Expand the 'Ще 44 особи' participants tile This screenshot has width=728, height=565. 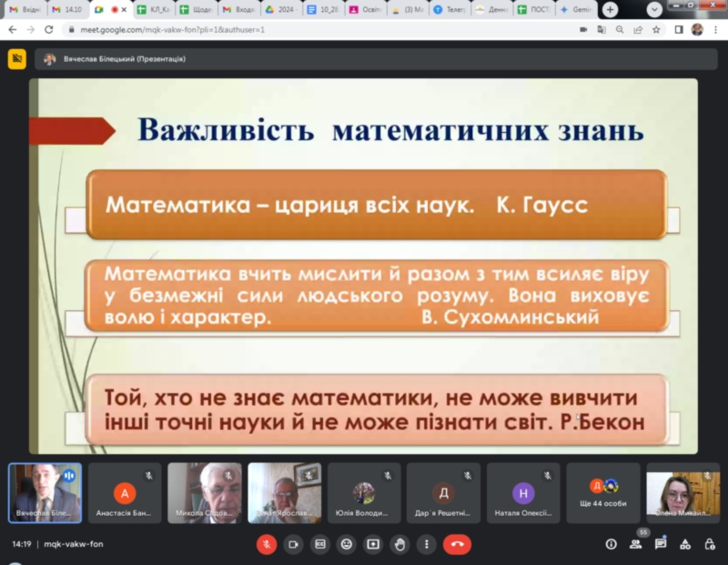602,492
